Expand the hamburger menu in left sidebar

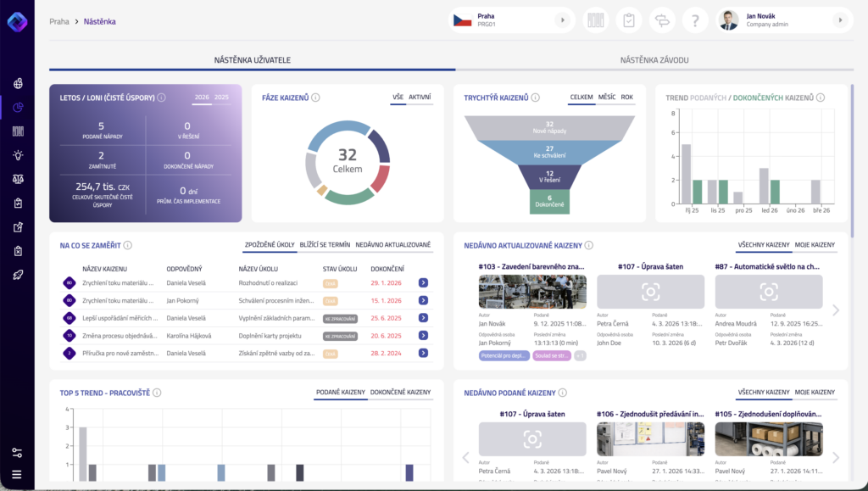click(17, 474)
